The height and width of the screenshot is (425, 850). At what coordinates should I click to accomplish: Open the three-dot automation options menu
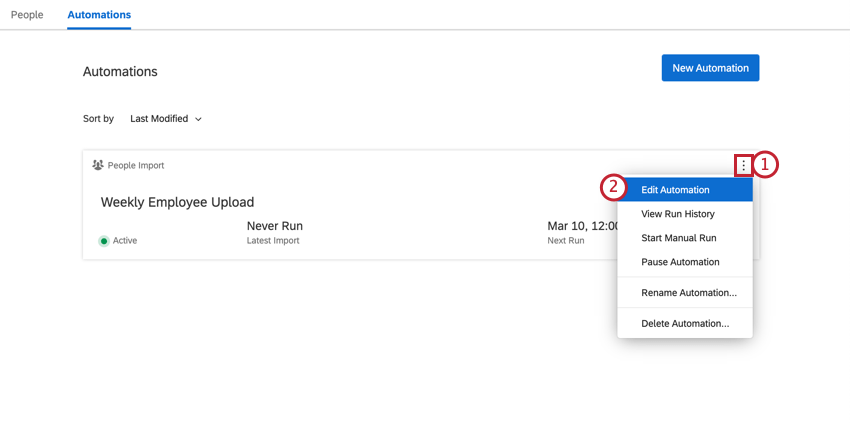click(x=744, y=165)
